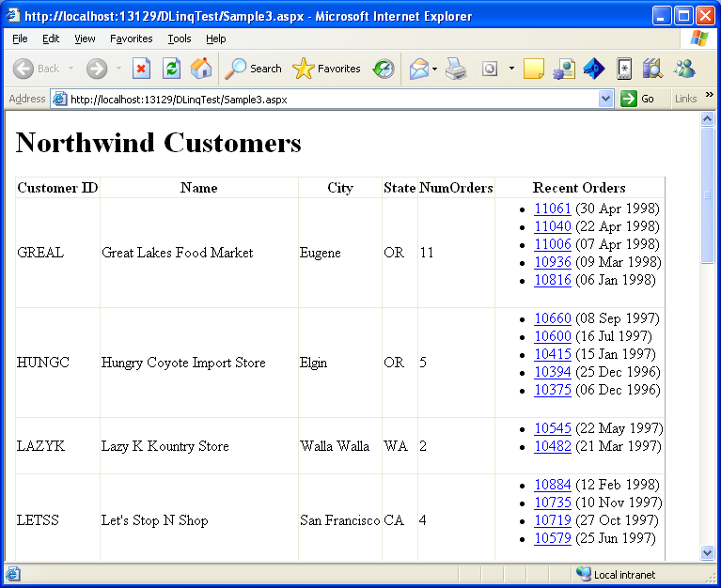721x588 pixels.
Task: Open the History toolbar icon
Action: pyautogui.click(x=384, y=69)
